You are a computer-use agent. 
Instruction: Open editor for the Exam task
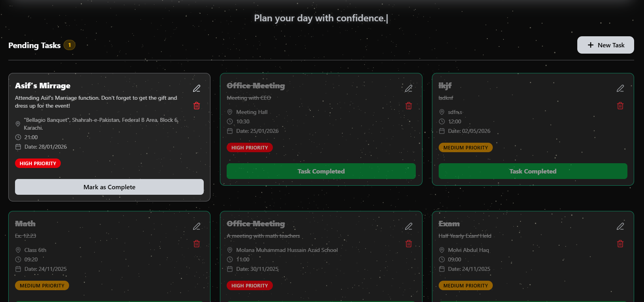click(x=620, y=226)
